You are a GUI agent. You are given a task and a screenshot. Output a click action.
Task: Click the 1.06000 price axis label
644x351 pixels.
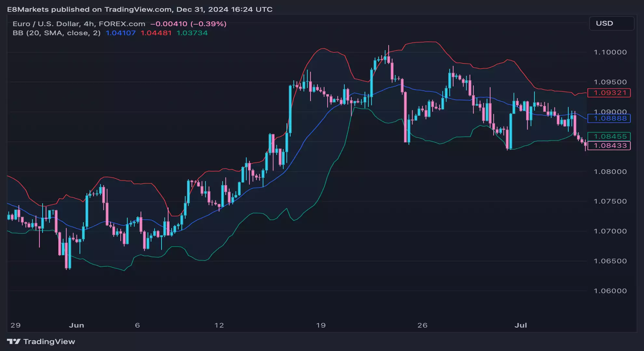pos(610,291)
